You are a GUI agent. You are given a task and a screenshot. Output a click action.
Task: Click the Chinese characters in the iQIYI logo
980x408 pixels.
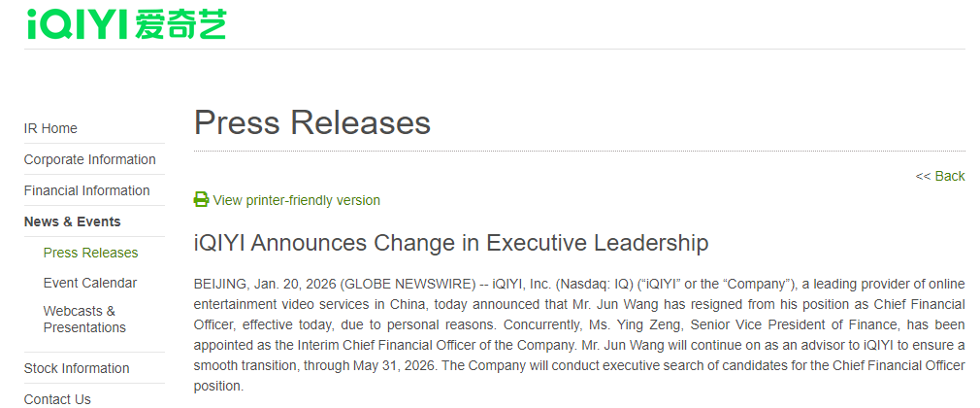(180, 23)
